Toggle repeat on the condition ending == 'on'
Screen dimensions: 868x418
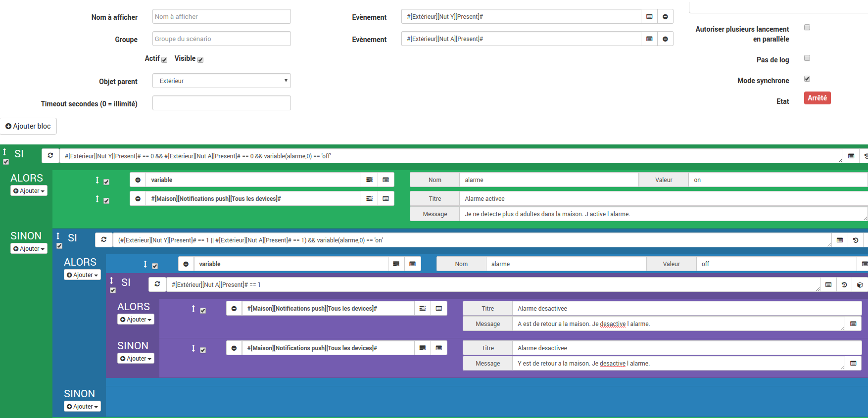tap(103, 240)
